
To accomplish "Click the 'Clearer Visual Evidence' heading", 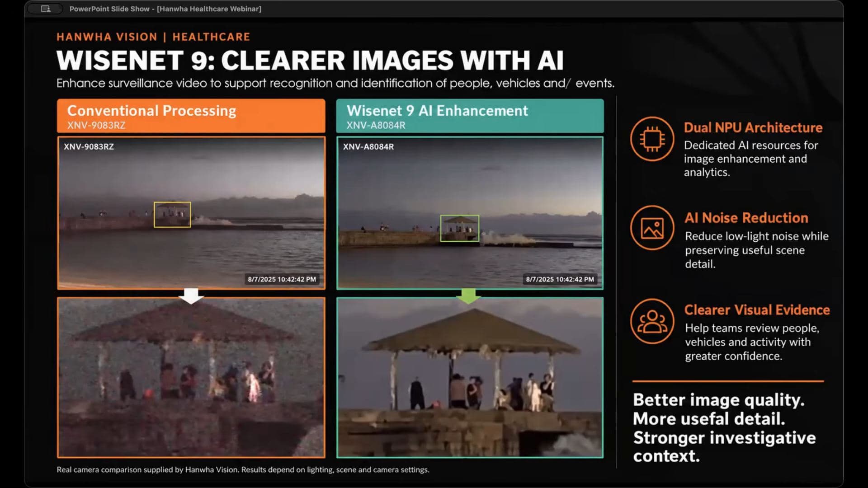I will (x=757, y=310).
